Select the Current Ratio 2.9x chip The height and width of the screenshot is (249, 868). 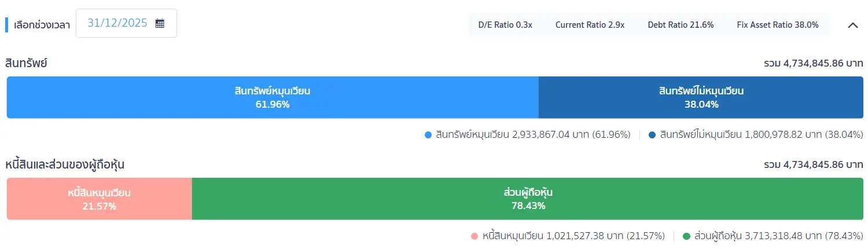tap(590, 25)
